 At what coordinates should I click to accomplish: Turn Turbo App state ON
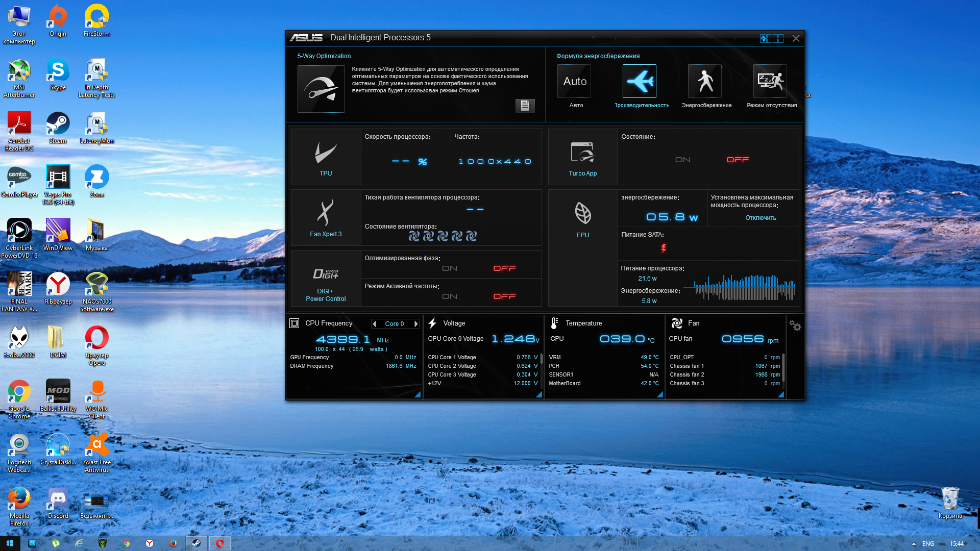tap(682, 160)
